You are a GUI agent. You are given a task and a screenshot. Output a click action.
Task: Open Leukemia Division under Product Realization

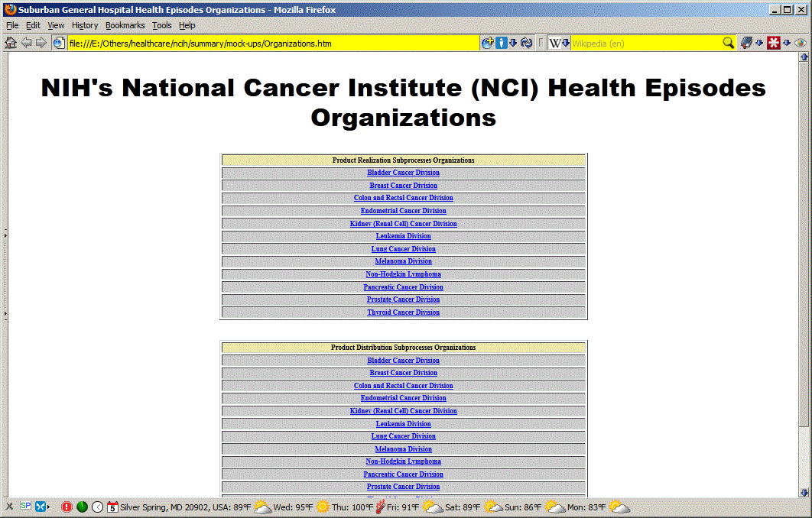tap(404, 236)
